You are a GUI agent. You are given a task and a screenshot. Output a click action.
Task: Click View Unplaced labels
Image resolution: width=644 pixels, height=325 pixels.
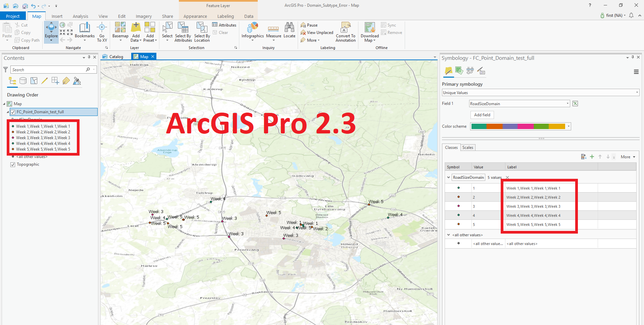(x=317, y=33)
